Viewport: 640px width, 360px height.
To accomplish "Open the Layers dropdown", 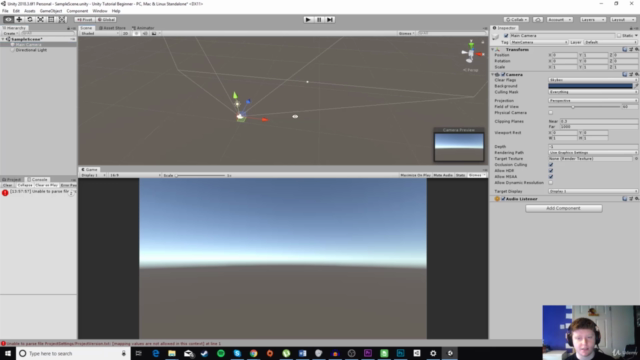I will pos(592,20).
